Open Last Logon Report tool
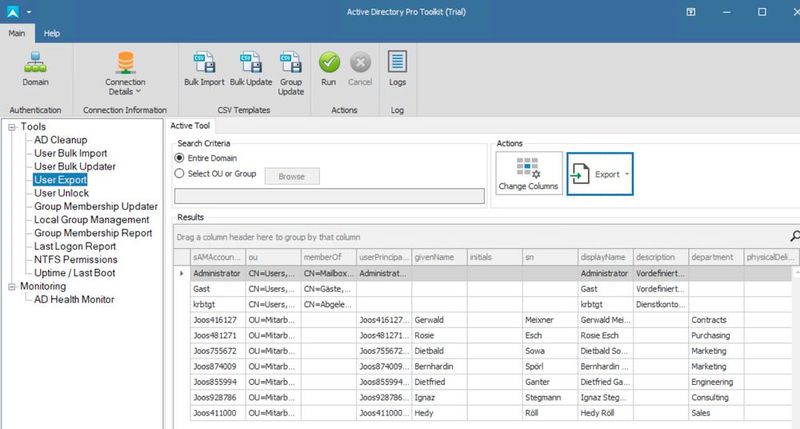Viewport: 800px width, 429px height. pos(75,246)
